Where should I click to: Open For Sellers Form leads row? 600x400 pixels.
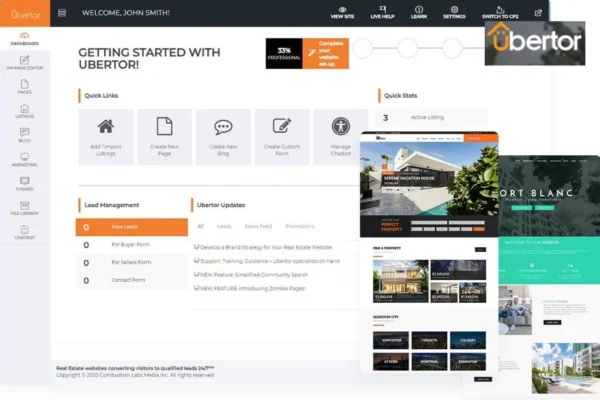tap(132, 263)
